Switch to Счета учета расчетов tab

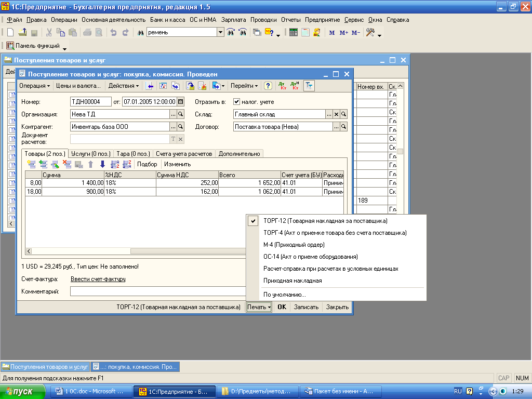click(184, 154)
